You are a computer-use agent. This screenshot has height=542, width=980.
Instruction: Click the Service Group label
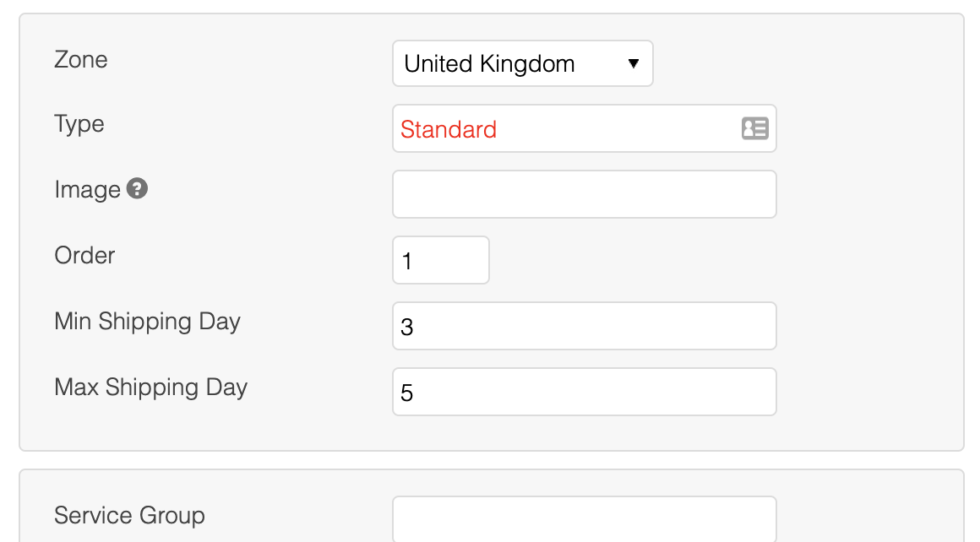coord(129,516)
